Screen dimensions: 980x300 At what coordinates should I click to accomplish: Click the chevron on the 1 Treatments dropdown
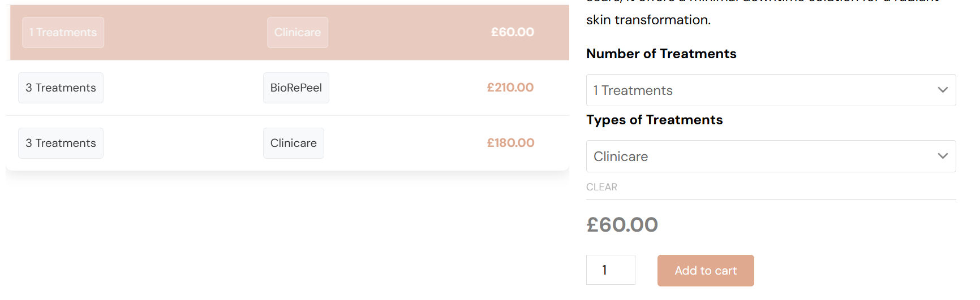coord(942,90)
